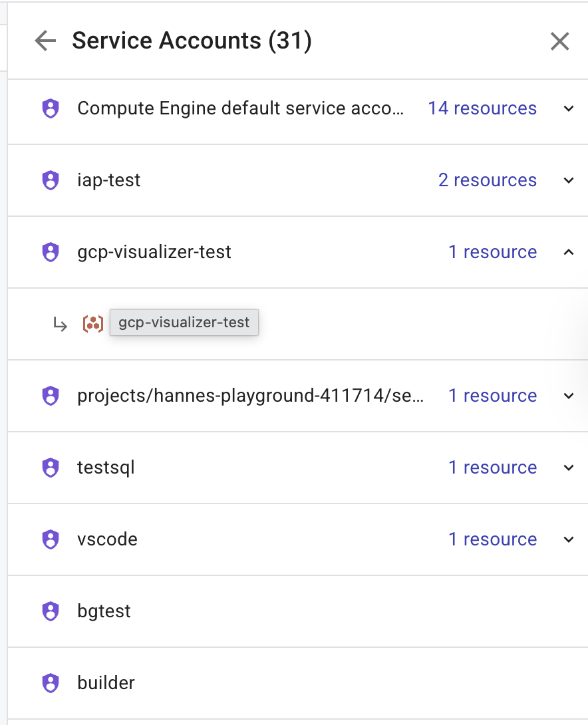Select the gcp-visualizer-test resource label chip
The image size is (588, 725).
click(184, 323)
